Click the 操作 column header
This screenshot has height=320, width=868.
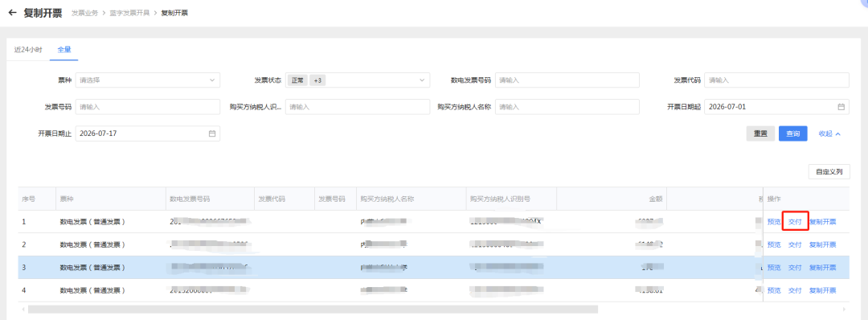point(806,199)
